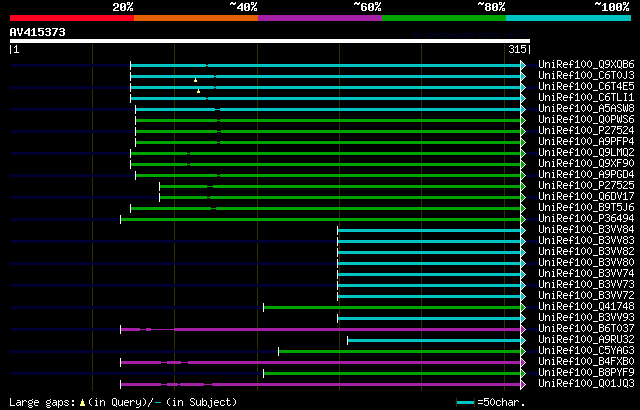Click the UniRef100_B8PYF9 label
Viewport: 640px width, 410px height.
tap(586, 373)
